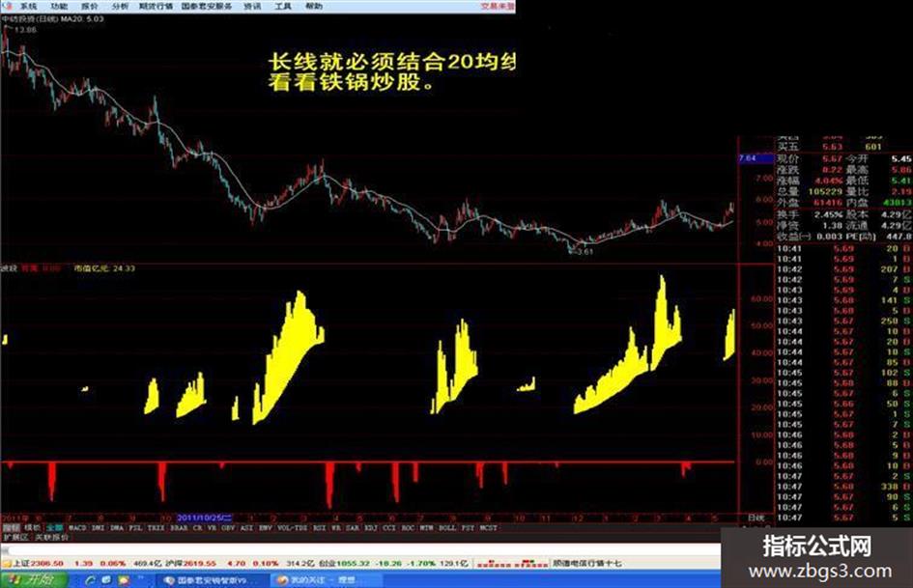Switch to the EMV indicator
The image size is (913, 588).
(x=266, y=528)
